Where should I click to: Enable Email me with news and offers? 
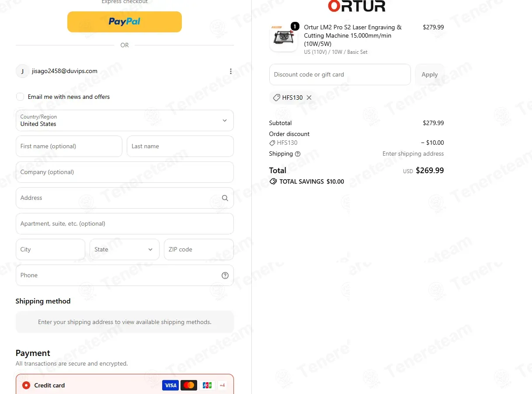point(20,97)
